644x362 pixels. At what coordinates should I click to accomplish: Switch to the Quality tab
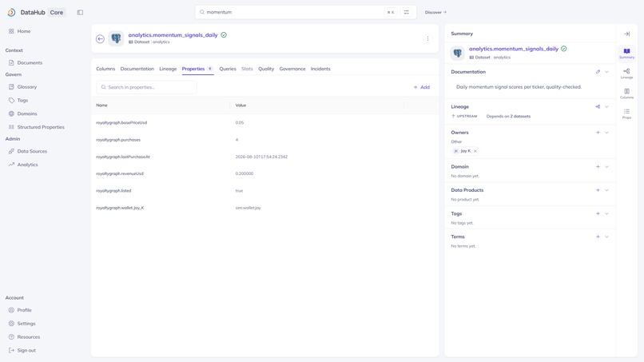pyautogui.click(x=266, y=69)
